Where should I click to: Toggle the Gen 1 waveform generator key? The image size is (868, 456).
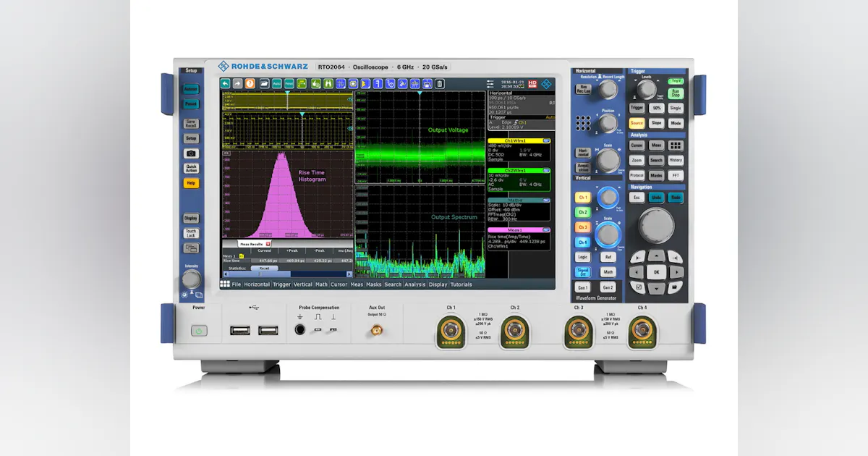point(582,287)
